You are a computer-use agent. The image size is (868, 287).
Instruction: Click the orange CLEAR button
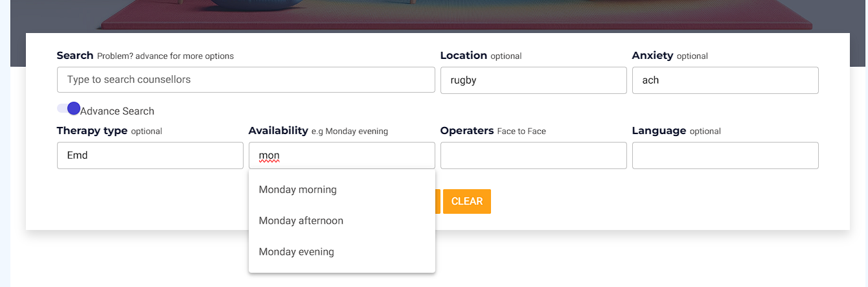tap(467, 201)
